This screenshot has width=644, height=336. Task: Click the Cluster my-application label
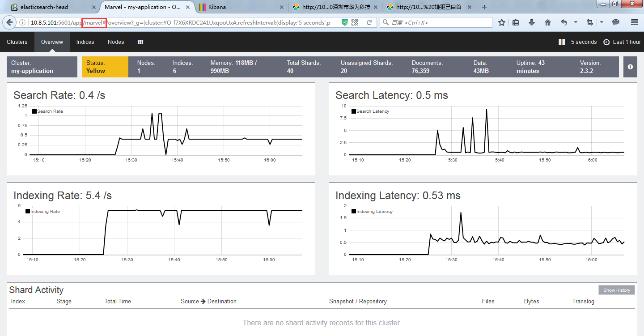(x=42, y=67)
